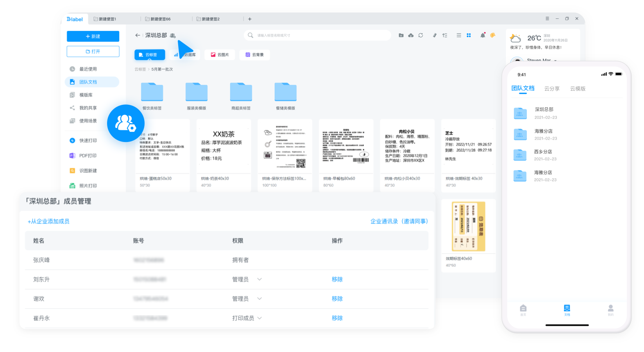
Task: Tap home icon in phone bottom bar
Action: (523, 310)
